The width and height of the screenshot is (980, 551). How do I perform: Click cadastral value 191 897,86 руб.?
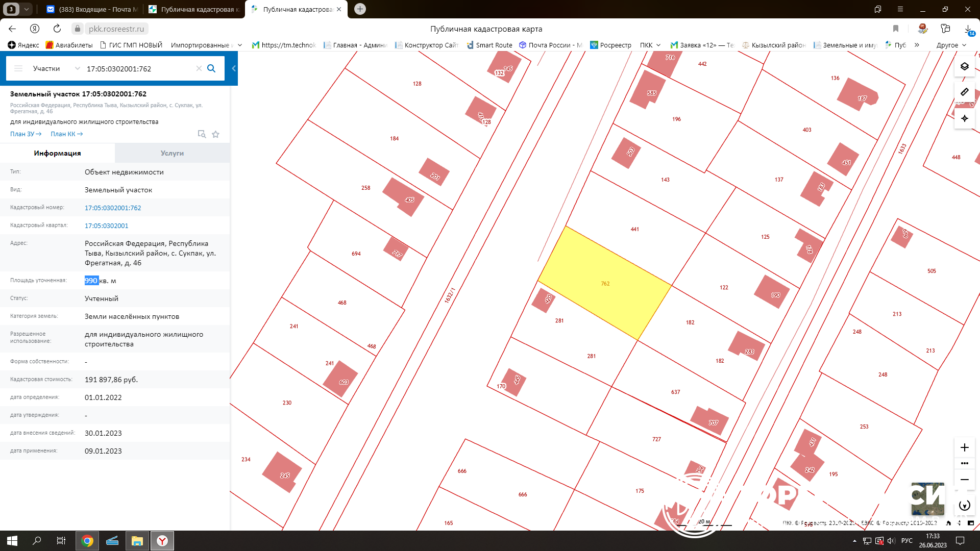[x=111, y=380]
